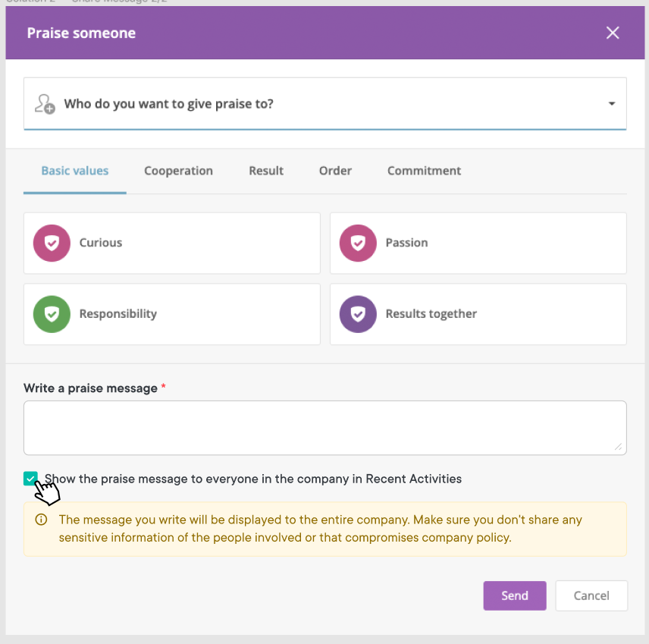Focus the praise message text area
Screen dimensions: 649x644
tap(325, 428)
